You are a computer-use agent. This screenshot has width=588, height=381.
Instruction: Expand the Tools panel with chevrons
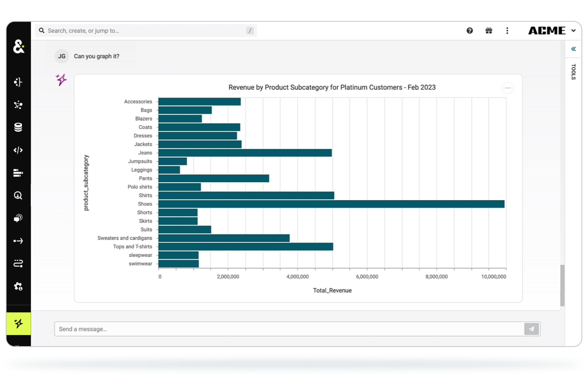click(573, 49)
